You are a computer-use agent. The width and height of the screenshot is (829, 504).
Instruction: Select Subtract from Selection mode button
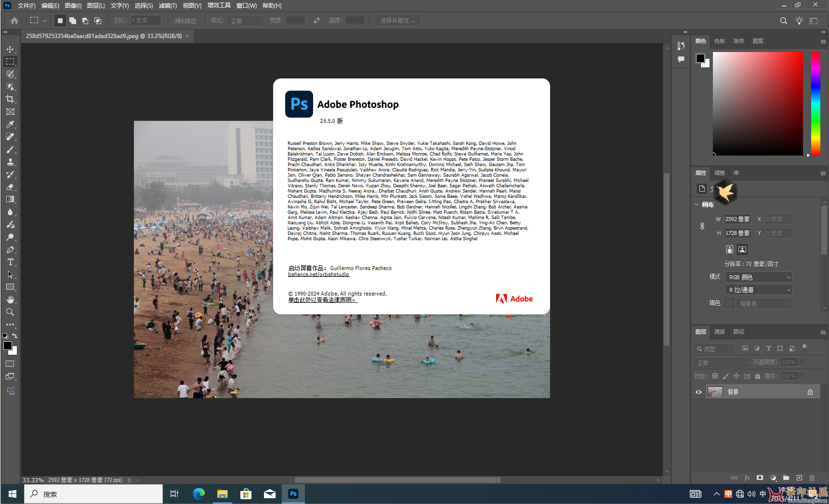(85, 21)
